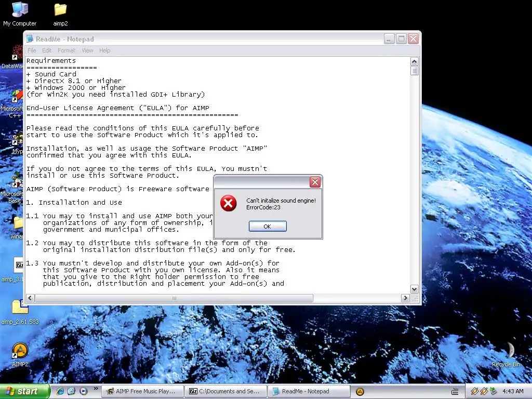The height and width of the screenshot is (399, 532).
Task: Click 'Requirements' heading in Notepad
Action: (51, 61)
